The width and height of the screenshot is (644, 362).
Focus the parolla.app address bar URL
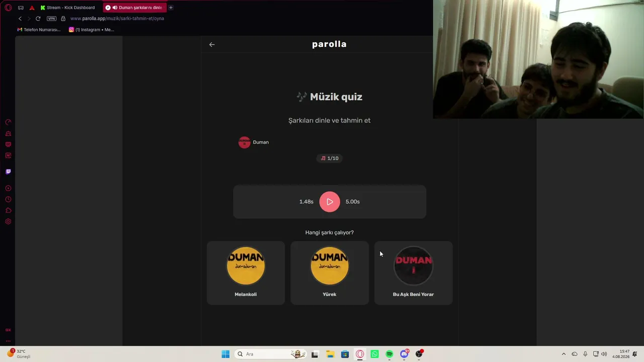(117, 19)
